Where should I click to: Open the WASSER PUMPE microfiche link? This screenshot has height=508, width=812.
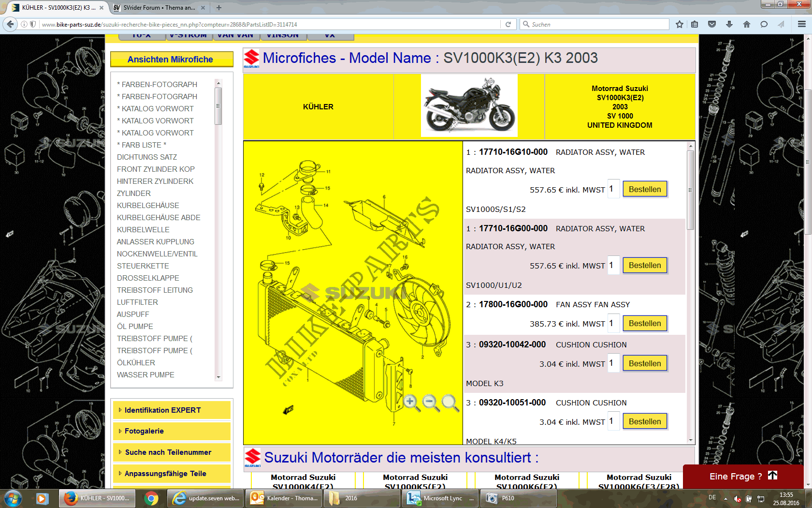pyautogui.click(x=145, y=375)
